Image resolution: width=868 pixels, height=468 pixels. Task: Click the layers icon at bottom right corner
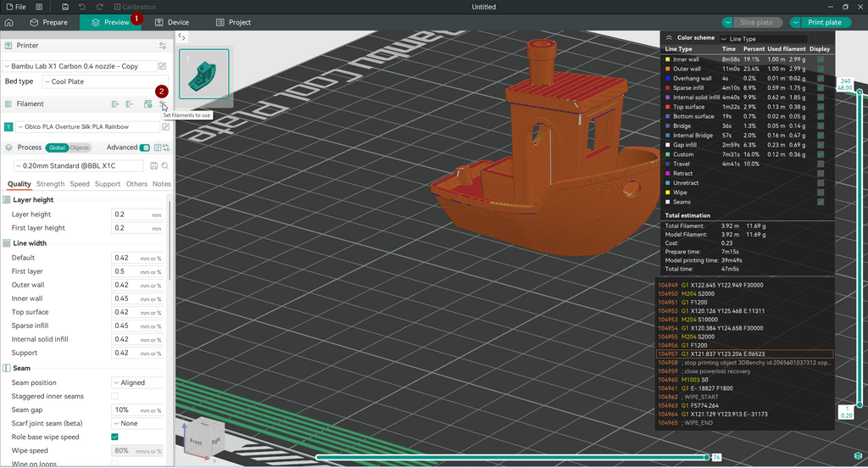pos(858,456)
